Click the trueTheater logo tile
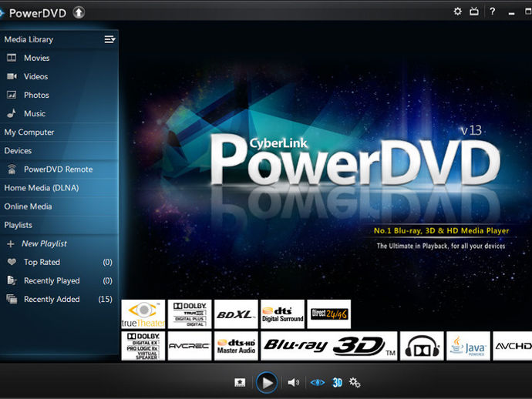 (x=143, y=314)
